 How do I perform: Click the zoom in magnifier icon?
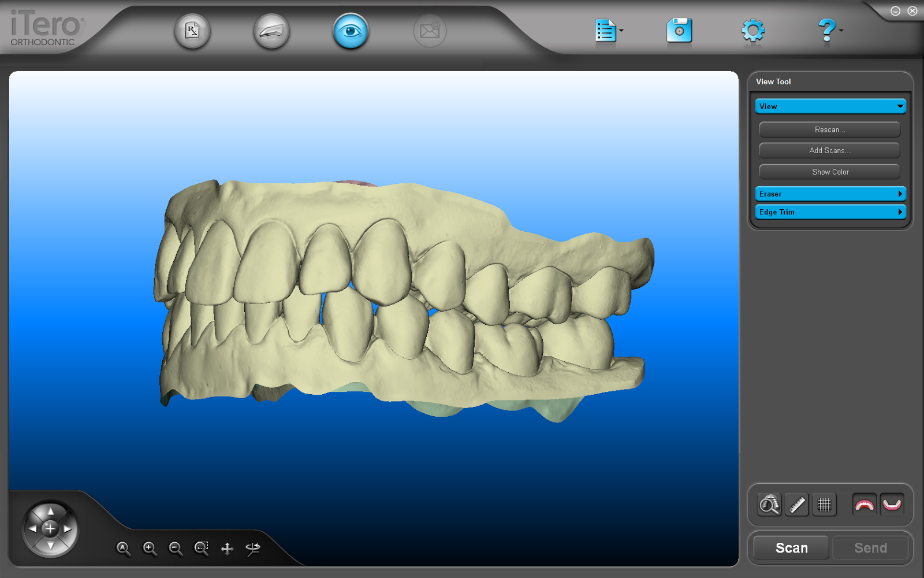(150, 549)
